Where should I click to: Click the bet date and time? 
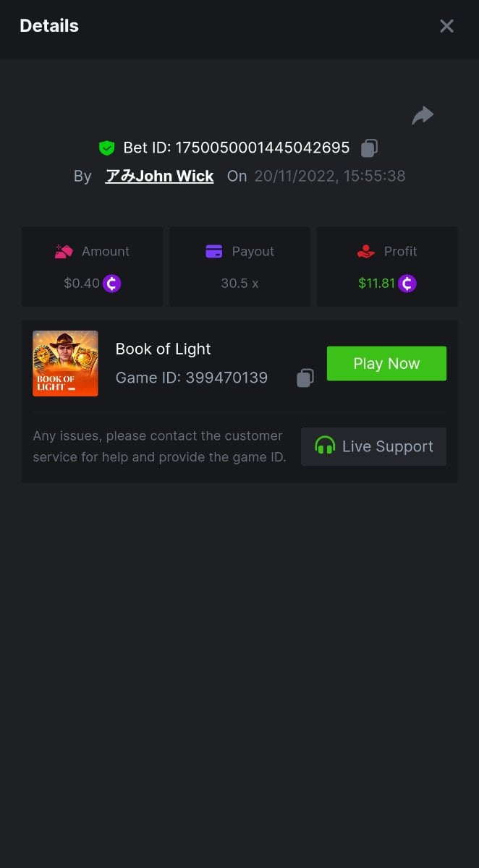[x=329, y=176]
